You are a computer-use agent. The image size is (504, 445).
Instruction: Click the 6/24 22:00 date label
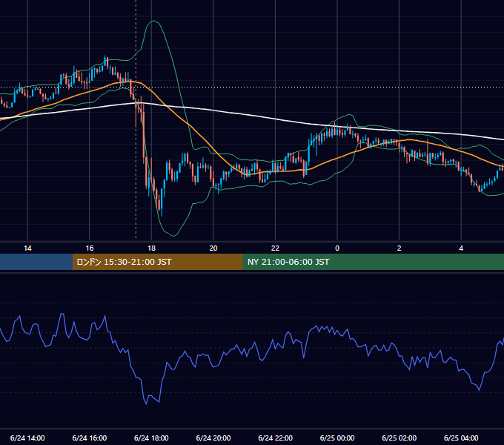click(276, 438)
